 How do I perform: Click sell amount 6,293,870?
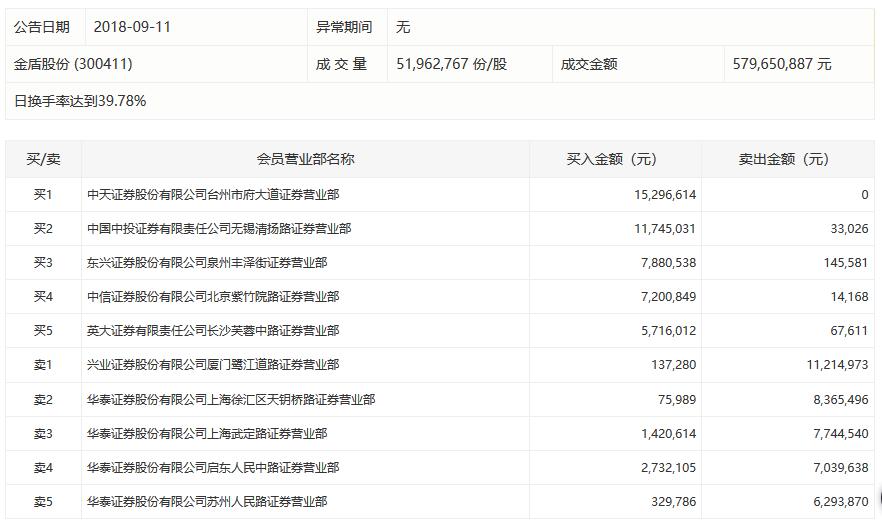[841, 502]
